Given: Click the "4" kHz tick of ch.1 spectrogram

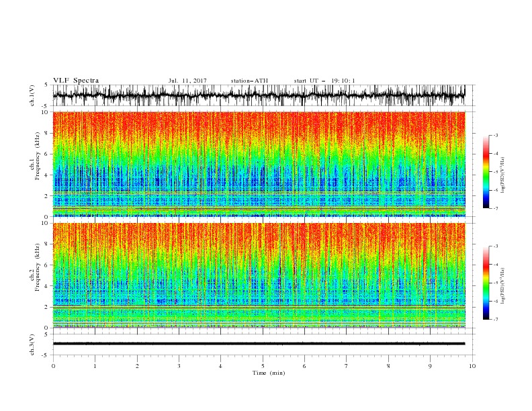Looking at the screenshot, I should tap(47, 175).
